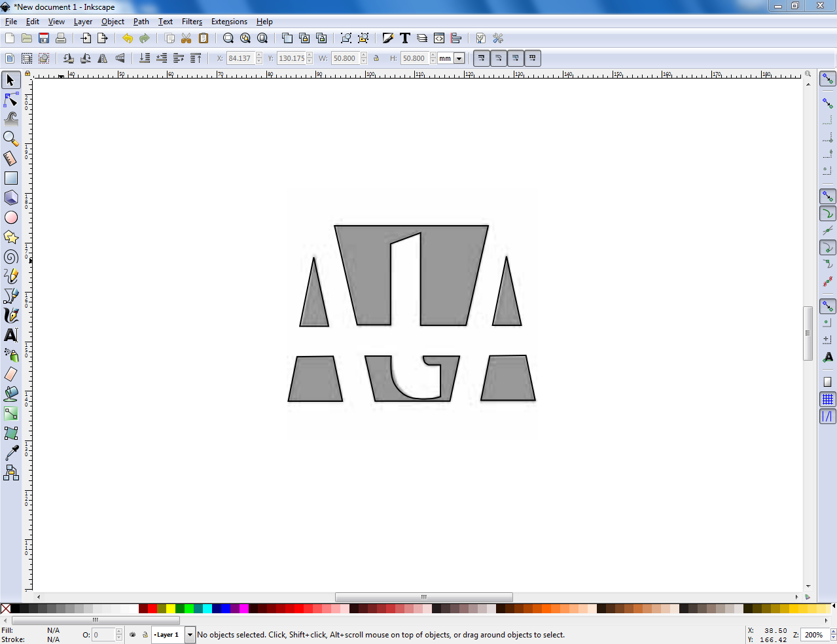837x644 pixels.
Task: Toggle snap to guides
Action: [x=828, y=416]
